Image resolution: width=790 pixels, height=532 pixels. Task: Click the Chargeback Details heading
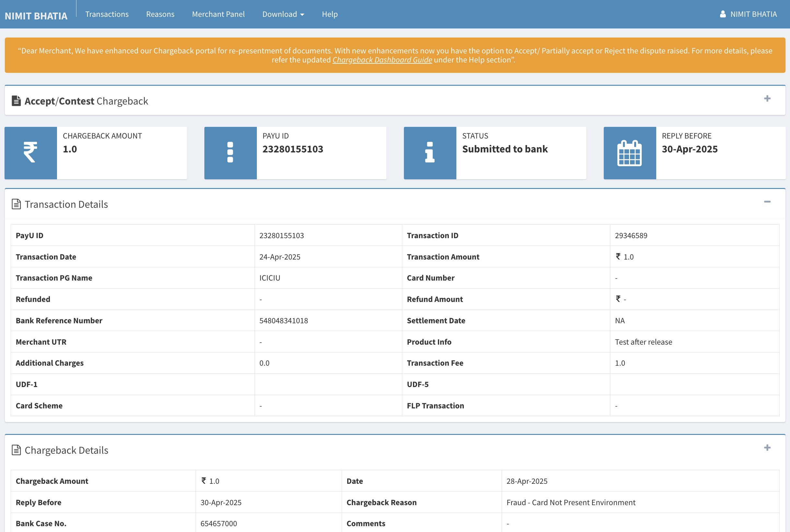tap(67, 450)
